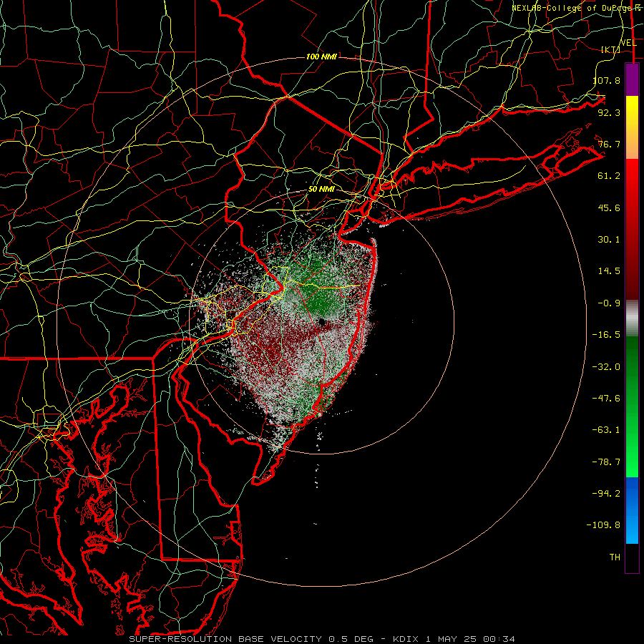
Task: Click the -32.0 legend value
Action: pos(606,367)
